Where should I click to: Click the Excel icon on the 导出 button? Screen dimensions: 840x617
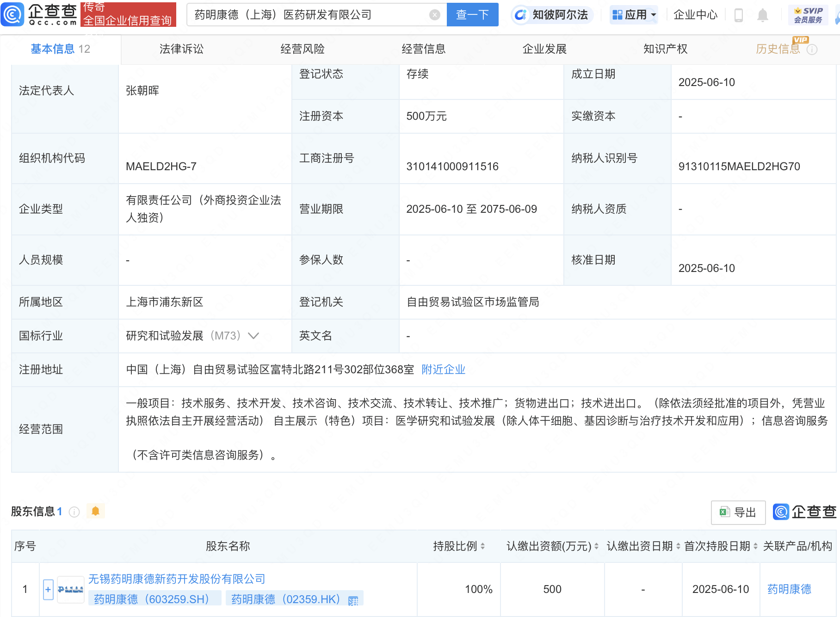pos(724,512)
